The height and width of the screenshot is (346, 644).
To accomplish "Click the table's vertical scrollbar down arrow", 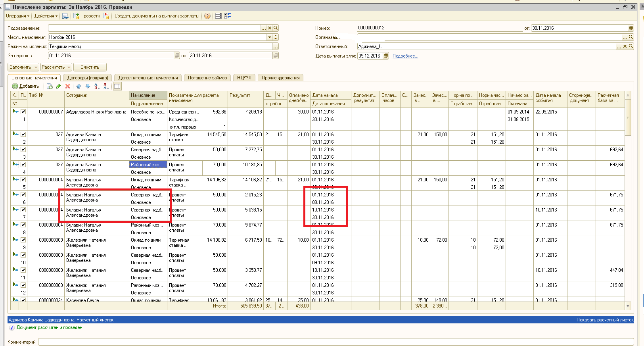I will coord(628,306).
